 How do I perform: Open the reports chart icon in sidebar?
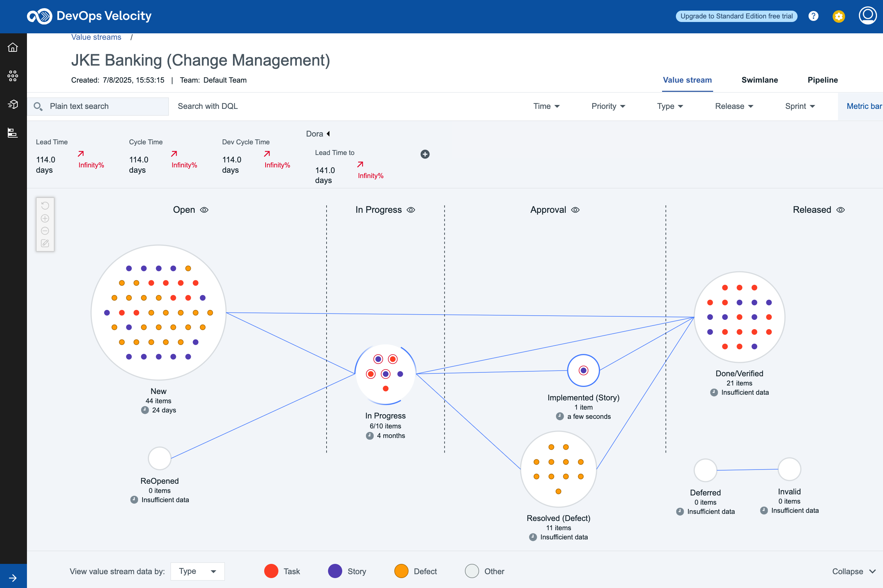click(x=13, y=132)
